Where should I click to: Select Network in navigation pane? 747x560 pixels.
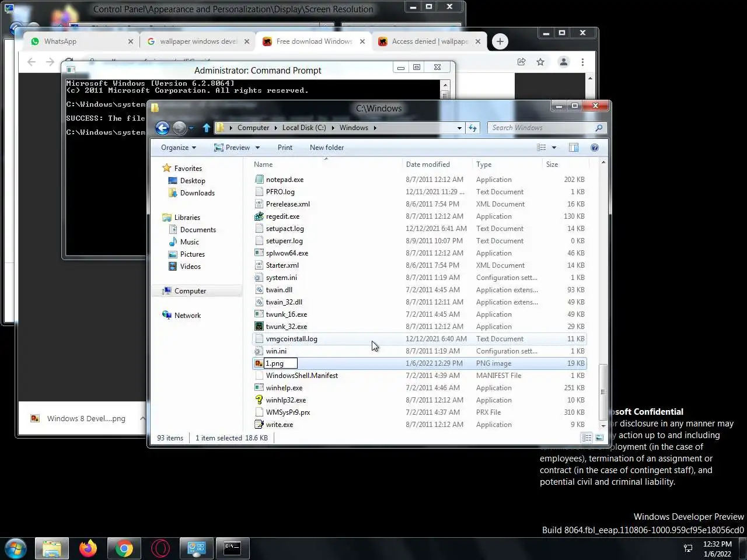[187, 316]
